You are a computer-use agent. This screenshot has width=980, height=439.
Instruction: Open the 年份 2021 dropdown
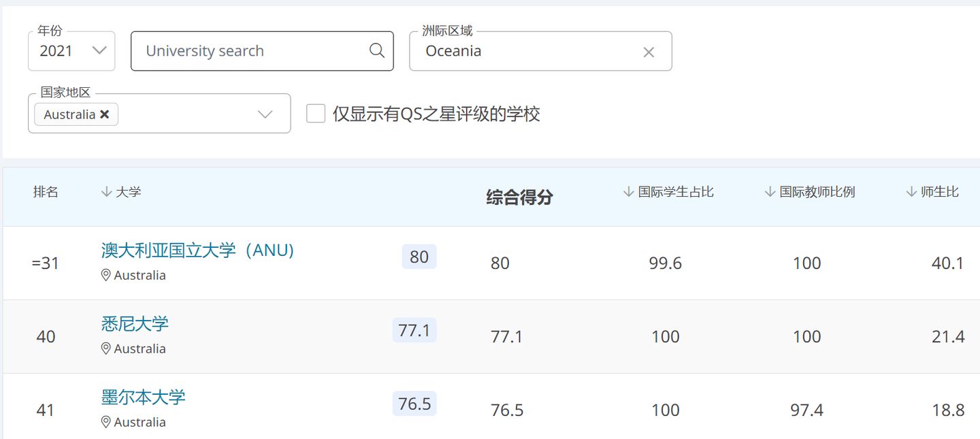pos(71,51)
